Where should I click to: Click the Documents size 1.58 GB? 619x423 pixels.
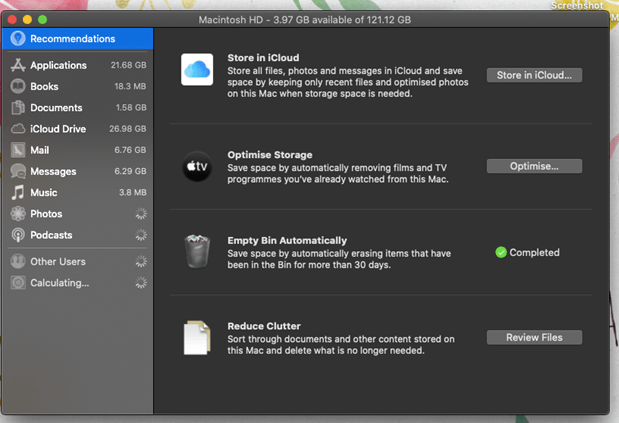coord(131,108)
